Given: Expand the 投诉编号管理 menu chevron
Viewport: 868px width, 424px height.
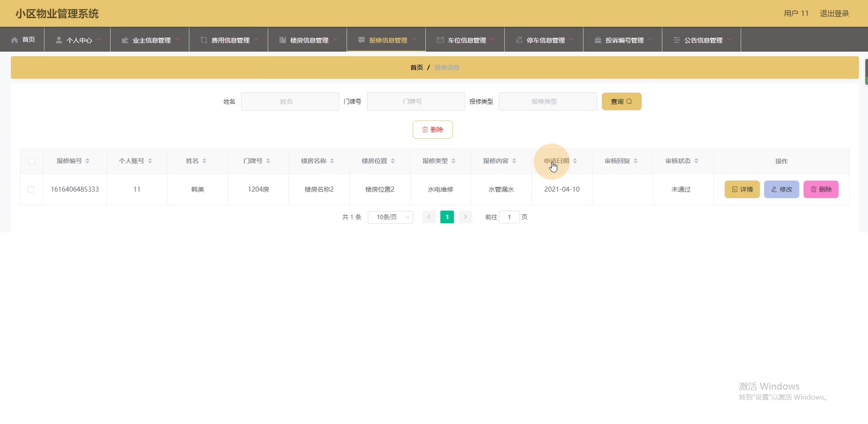Looking at the screenshot, I should pyautogui.click(x=650, y=40).
